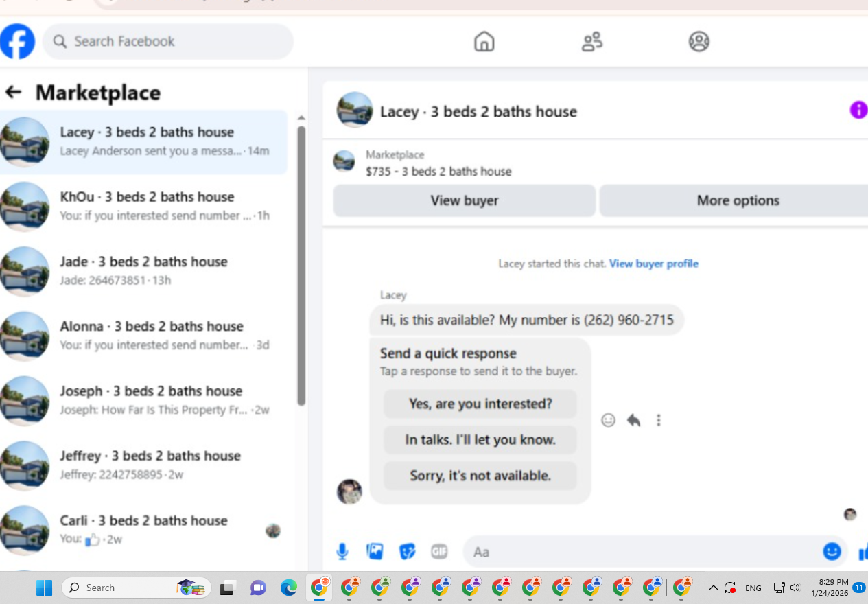The image size is (868, 604).
Task: Click the scroll-up arrow of conversation list
Action: (x=301, y=118)
